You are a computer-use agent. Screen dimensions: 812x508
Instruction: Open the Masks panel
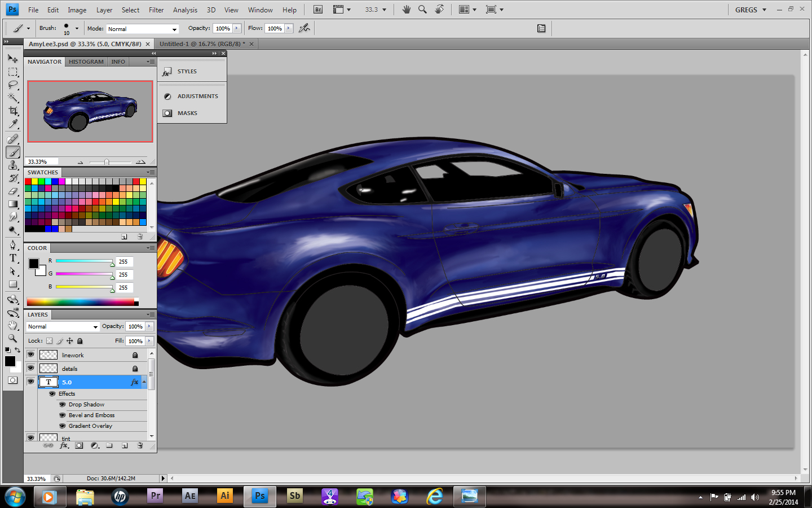(187, 113)
